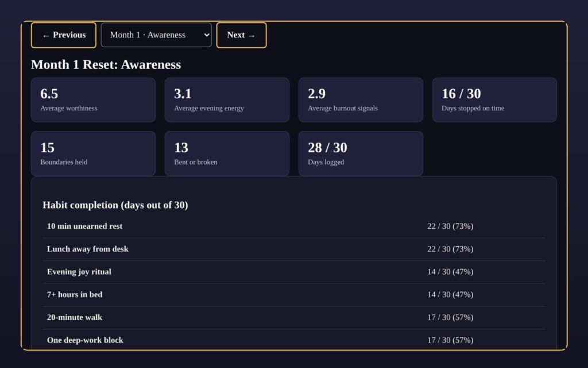
Task: Click the 'Days logged' label
Action: (326, 162)
